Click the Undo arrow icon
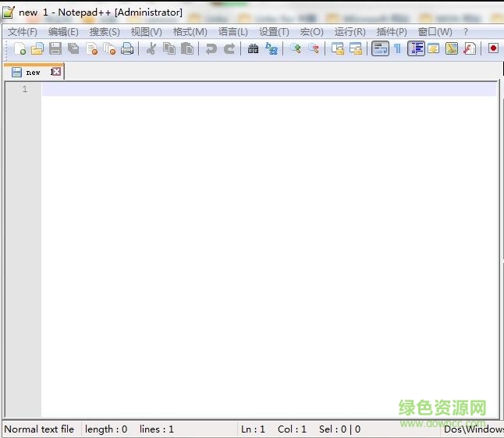 tap(211, 48)
